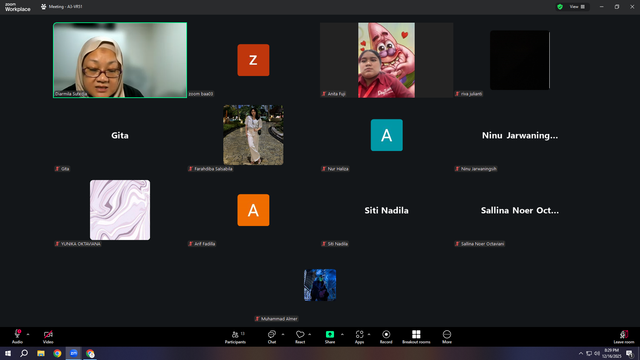Viewport: 640px width, 360px height.
Task: Select riva julianti's black video tile
Action: tap(520, 60)
